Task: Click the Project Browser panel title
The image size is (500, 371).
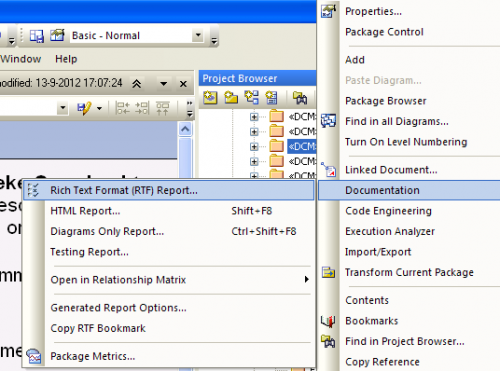Action: (240, 79)
